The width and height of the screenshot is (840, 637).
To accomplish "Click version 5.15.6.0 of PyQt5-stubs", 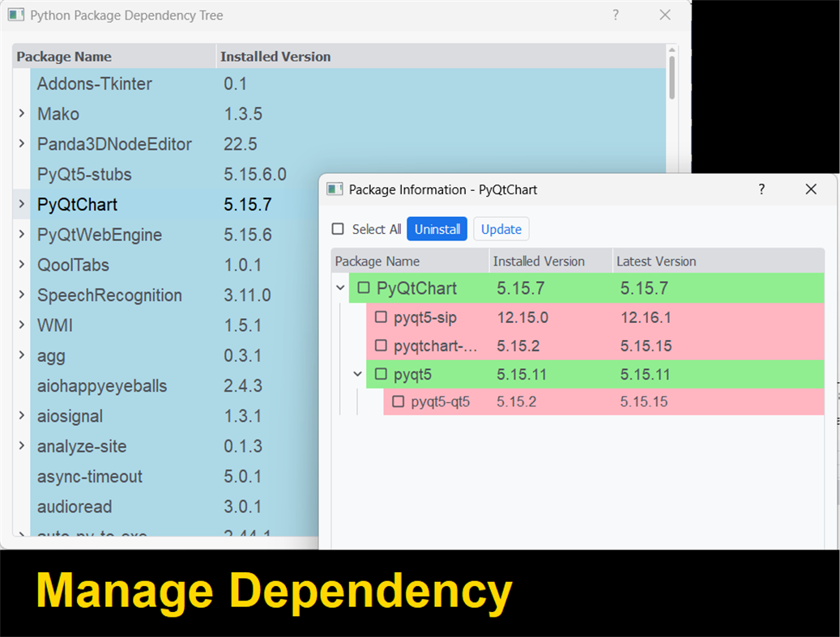I will pyautogui.click(x=255, y=174).
